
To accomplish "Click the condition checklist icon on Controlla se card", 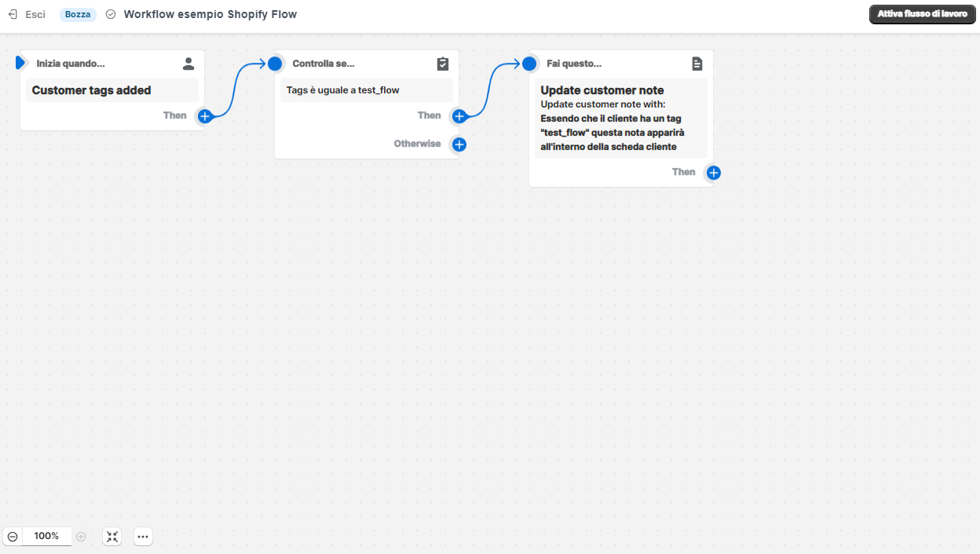I will tap(443, 64).
